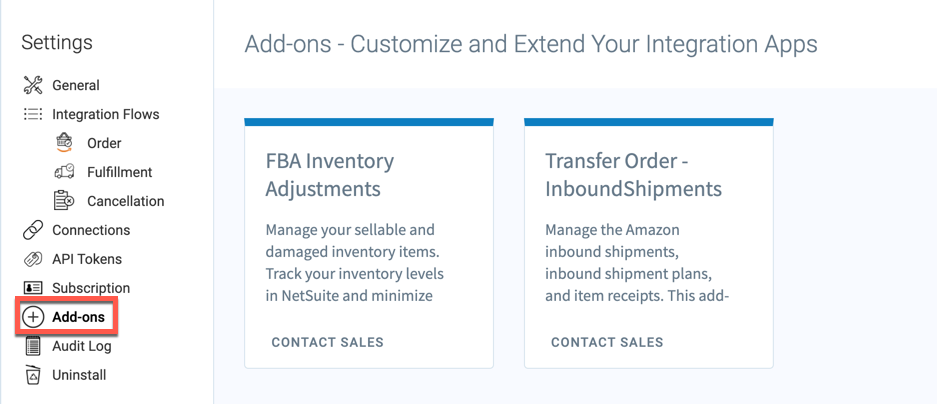Open the General settings section
937x404 pixels.
pyautogui.click(x=76, y=85)
